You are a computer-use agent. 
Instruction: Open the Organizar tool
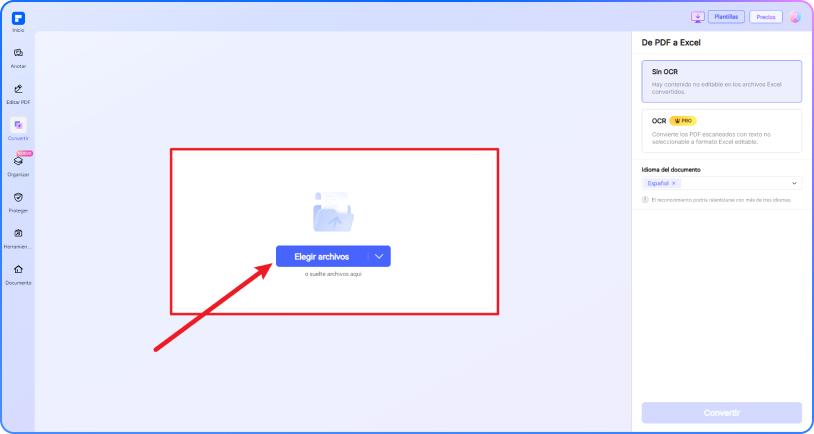tap(18, 161)
